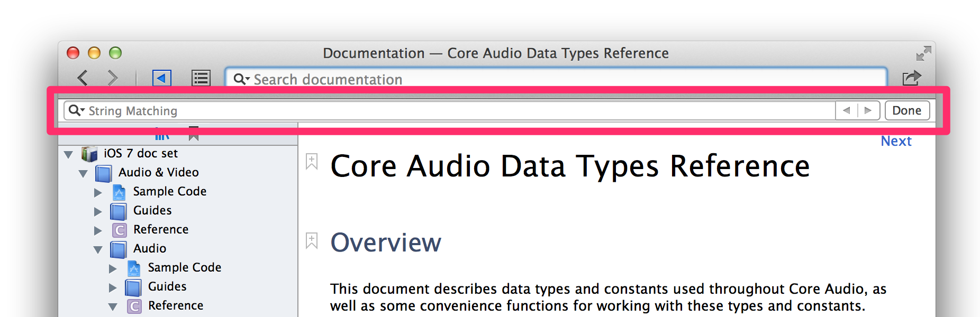Expand the Sample Code node under Audio & Video
980x317 pixels.
tap(98, 192)
